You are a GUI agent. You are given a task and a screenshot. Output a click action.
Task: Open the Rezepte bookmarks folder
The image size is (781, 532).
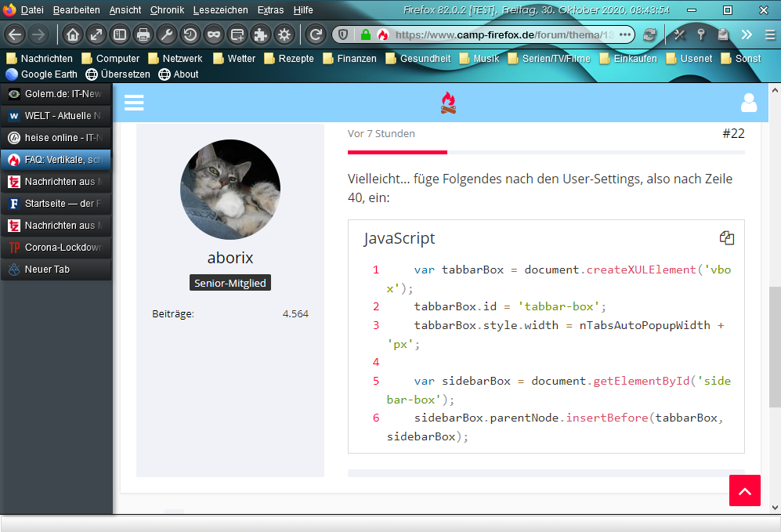(289, 59)
